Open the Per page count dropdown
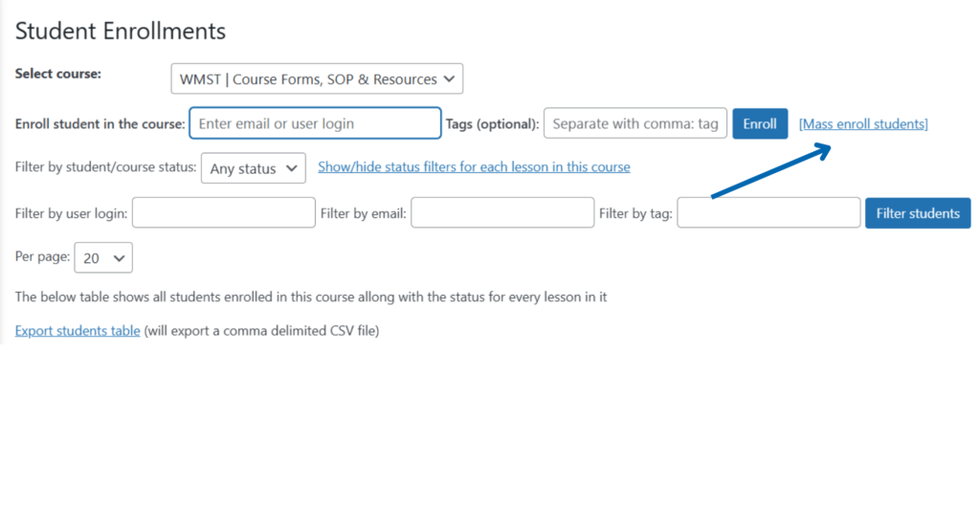980x529 pixels. click(x=103, y=258)
